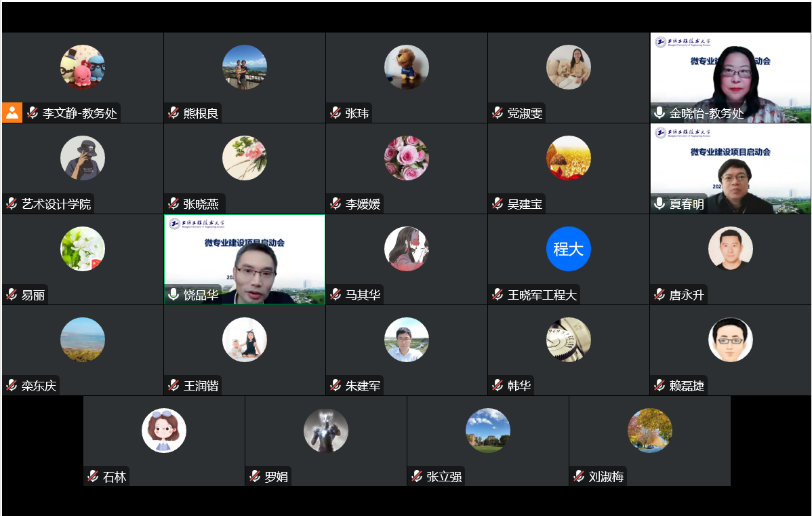Select 唐永升's portrait avatar
The image size is (812, 516).
[x=730, y=249]
